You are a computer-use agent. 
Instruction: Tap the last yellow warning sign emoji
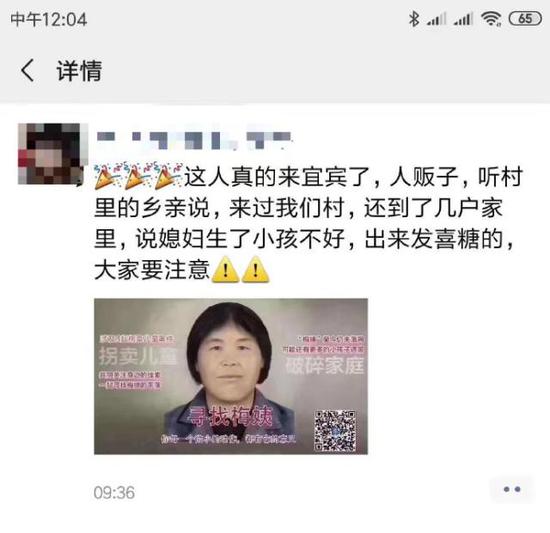point(256,270)
